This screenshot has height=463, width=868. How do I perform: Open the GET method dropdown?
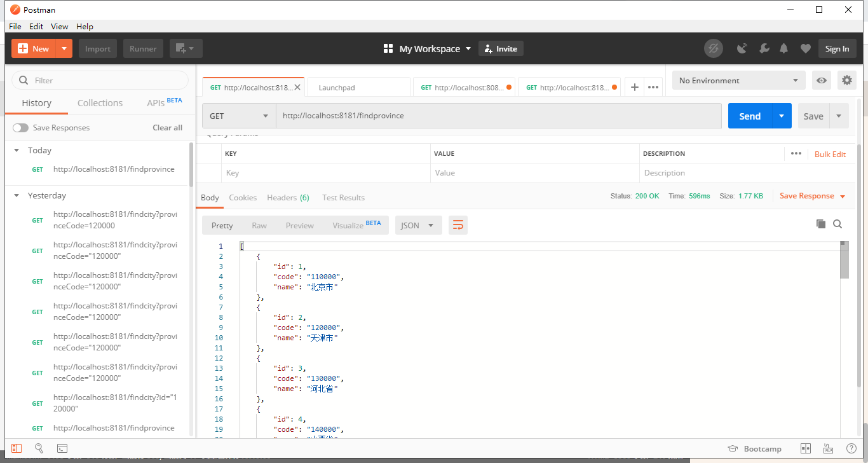tap(239, 116)
